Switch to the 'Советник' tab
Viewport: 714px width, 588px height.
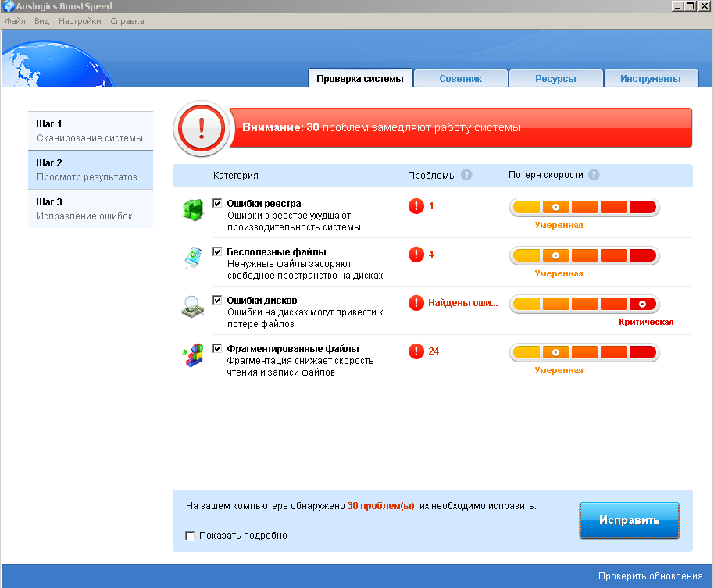461,78
